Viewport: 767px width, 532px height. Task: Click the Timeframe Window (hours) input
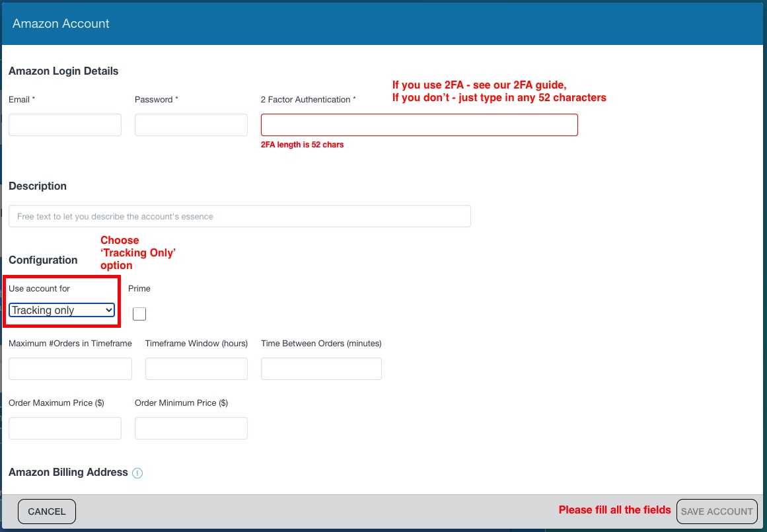click(196, 369)
